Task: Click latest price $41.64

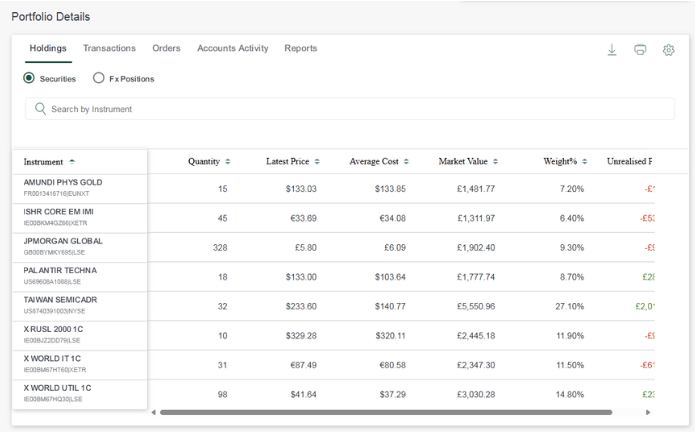Action: tap(303, 394)
